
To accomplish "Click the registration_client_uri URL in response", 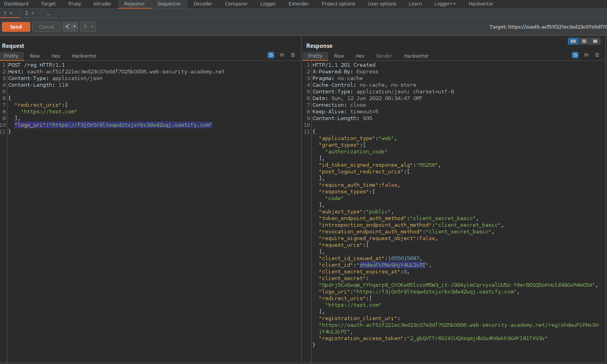I will tap(459, 328).
